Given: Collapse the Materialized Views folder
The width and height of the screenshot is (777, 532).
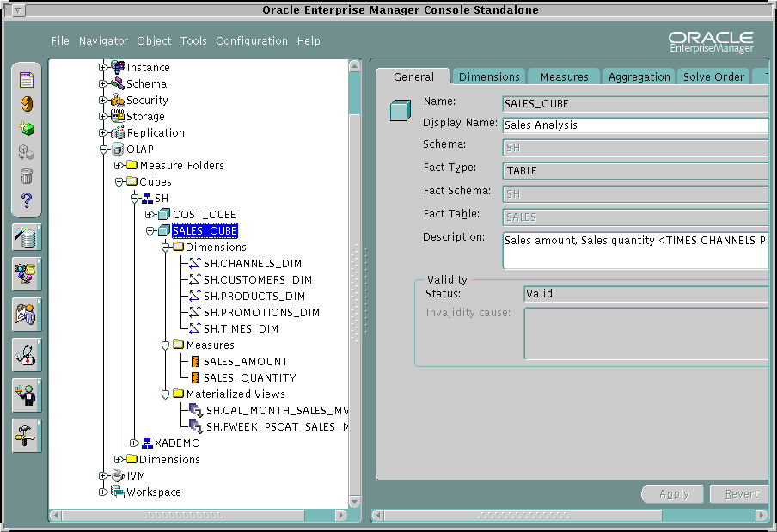Looking at the screenshot, I should [x=165, y=394].
